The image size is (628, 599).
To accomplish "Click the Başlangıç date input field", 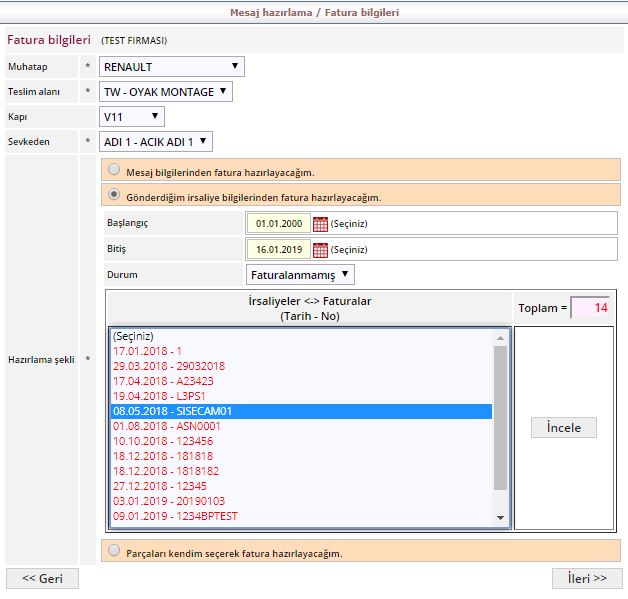I will (278, 223).
